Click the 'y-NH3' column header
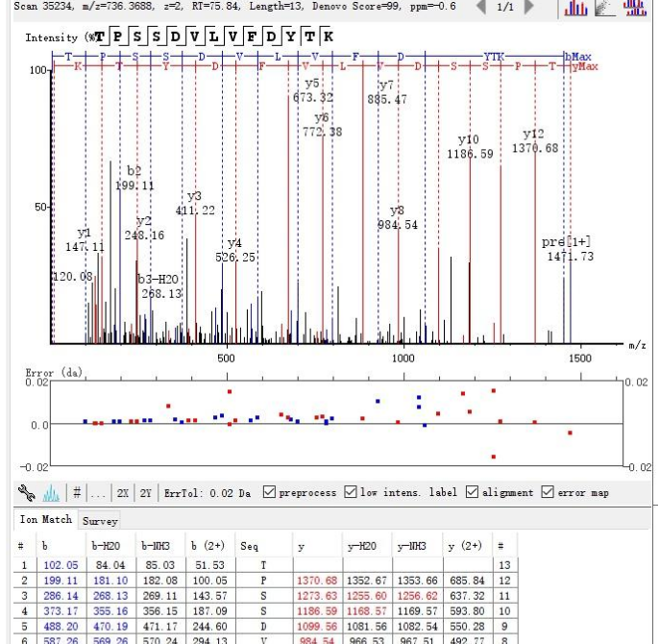Viewport: 659px width, 644px height. pos(417,546)
